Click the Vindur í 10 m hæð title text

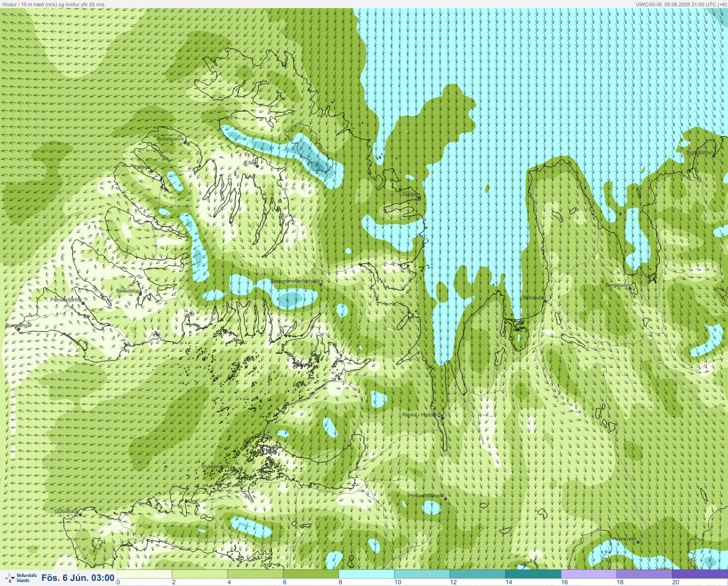(x=54, y=4)
